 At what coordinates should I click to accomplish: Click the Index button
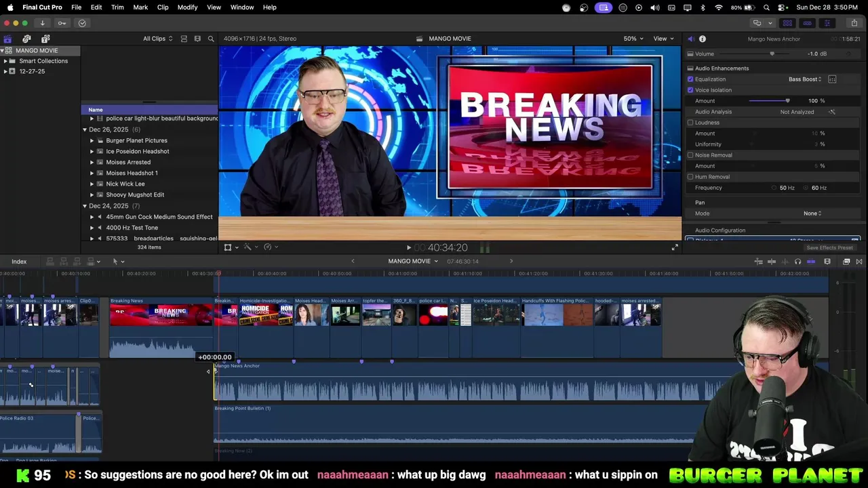[x=19, y=262]
